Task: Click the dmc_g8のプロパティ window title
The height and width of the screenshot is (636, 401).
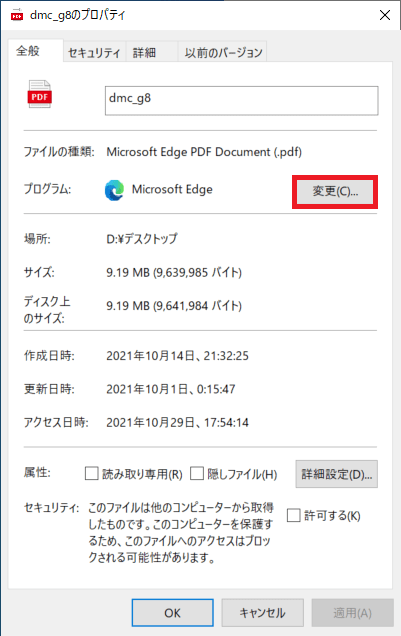Action: 78,15
